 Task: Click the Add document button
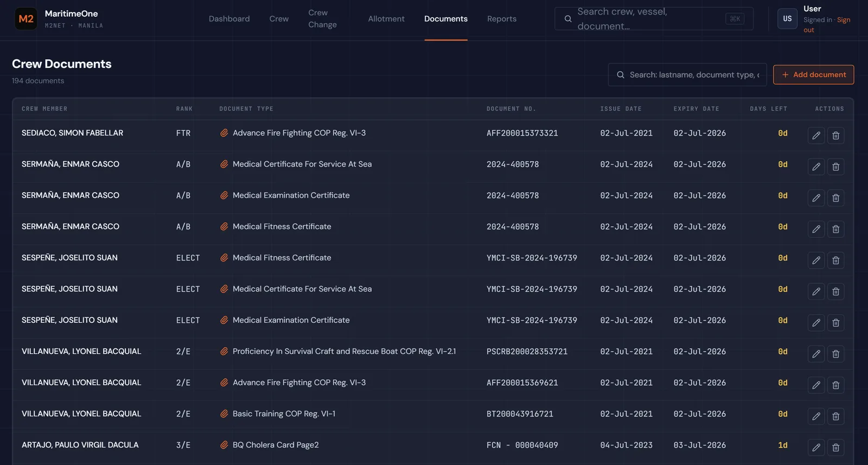click(x=813, y=75)
